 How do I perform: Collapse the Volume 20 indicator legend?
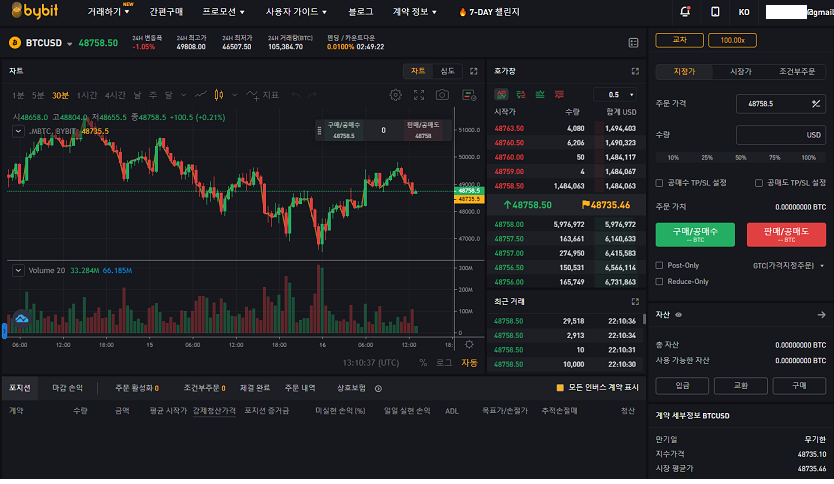18,270
